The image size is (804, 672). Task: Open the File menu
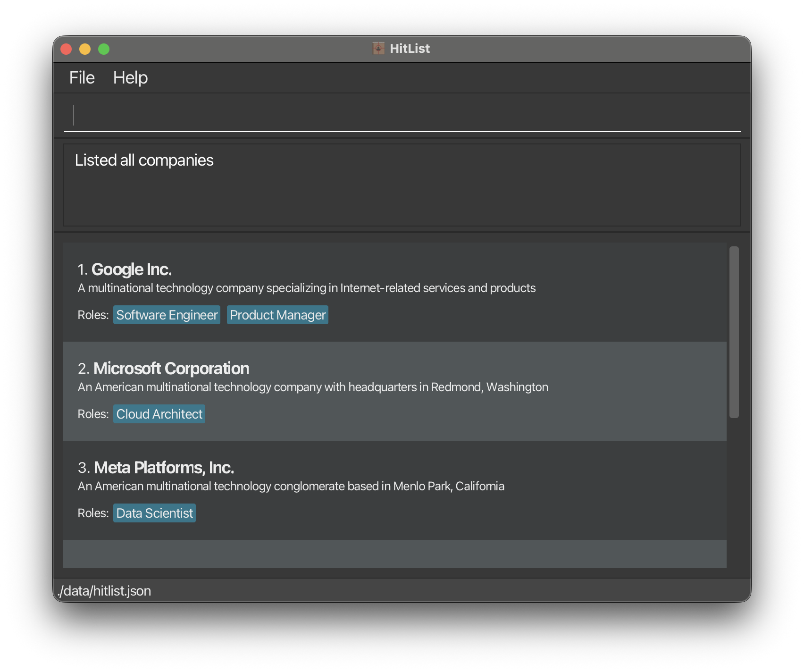pos(82,78)
